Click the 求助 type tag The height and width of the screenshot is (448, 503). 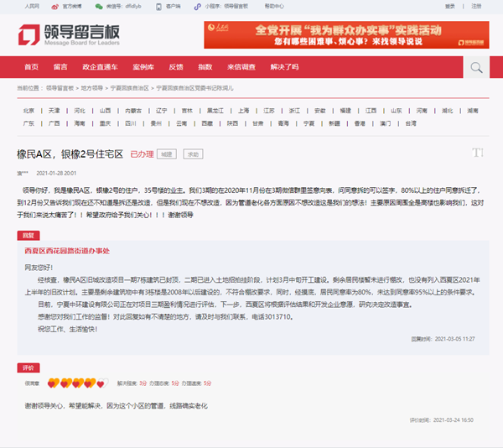click(x=194, y=154)
